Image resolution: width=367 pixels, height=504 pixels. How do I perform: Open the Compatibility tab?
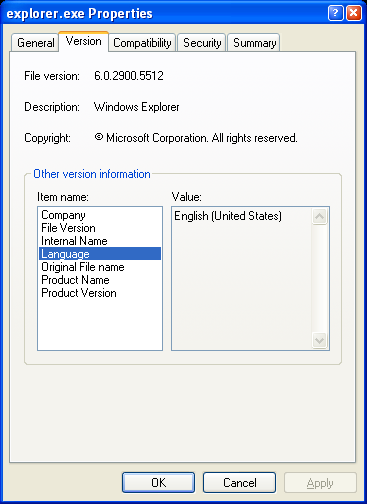tap(142, 43)
